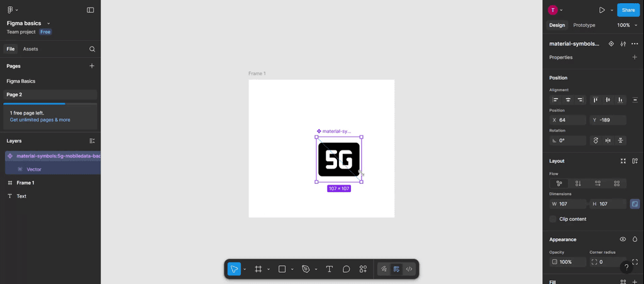Open Present options chevron
This screenshot has width=644, height=284.
611,10
